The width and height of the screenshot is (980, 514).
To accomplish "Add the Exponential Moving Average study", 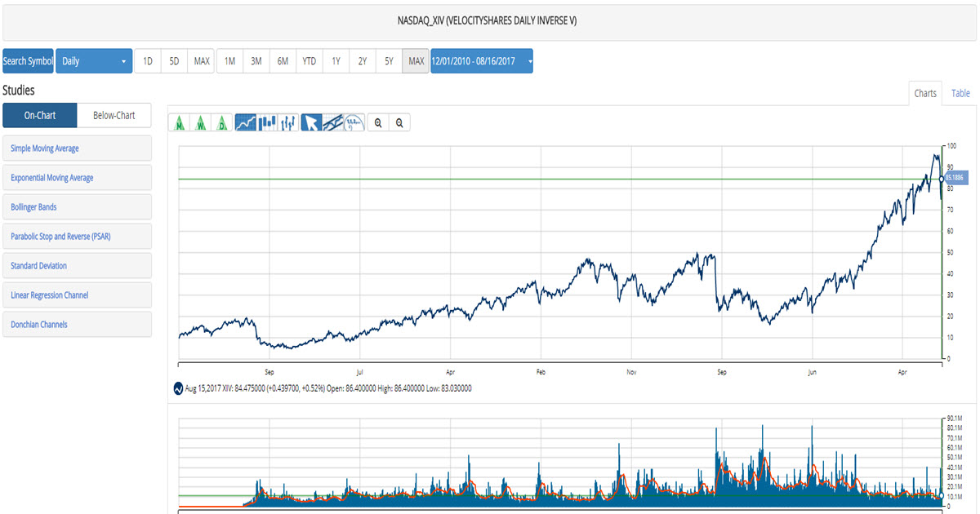I will pos(77,178).
